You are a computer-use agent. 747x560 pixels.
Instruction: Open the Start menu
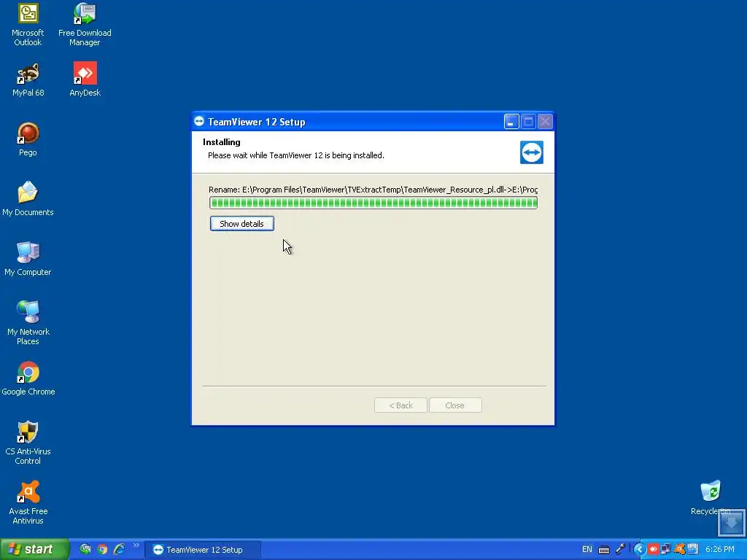[34, 550]
